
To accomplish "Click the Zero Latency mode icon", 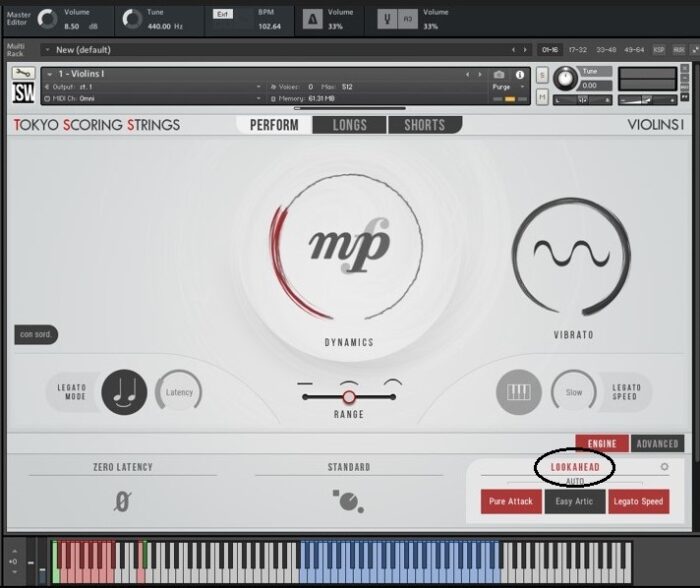I will [x=122, y=501].
